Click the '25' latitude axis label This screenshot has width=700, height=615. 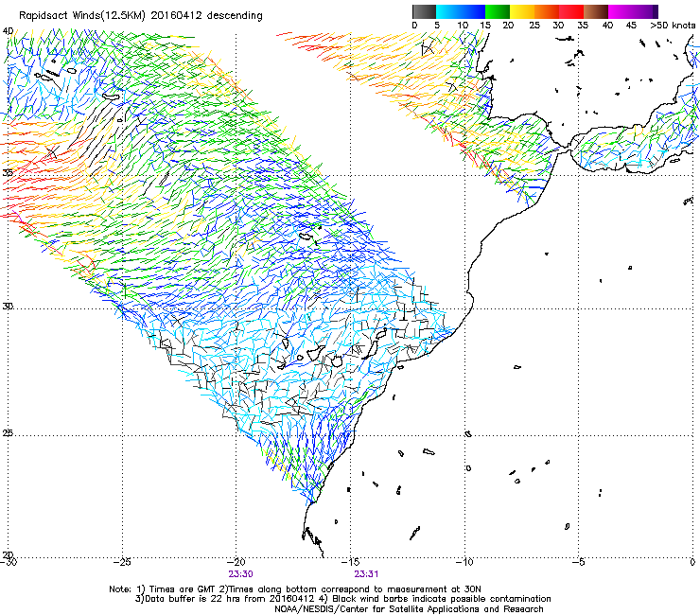pyautogui.click(x=8, y=433)
